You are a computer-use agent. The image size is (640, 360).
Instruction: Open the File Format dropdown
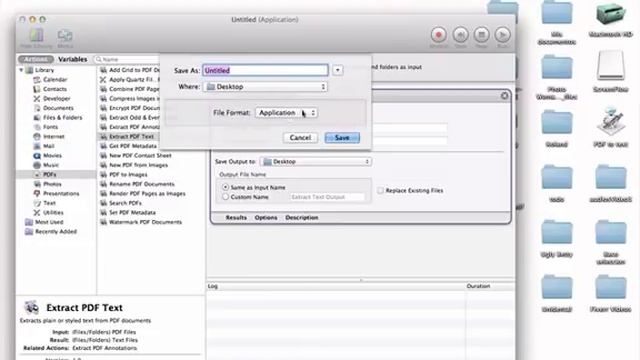tap(286, 113)
